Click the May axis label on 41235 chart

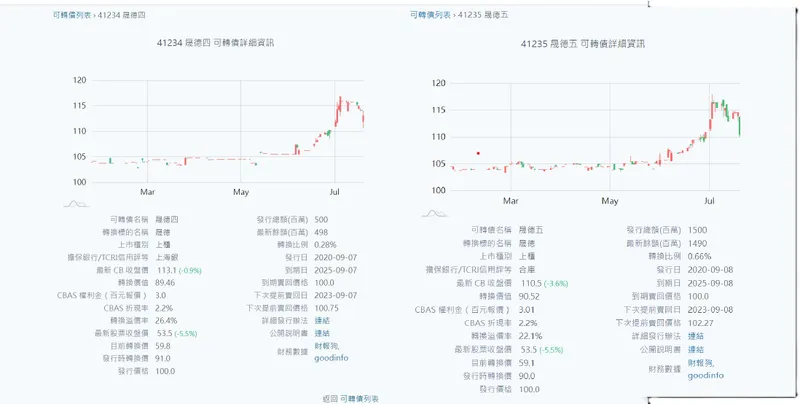click(609, 201)
